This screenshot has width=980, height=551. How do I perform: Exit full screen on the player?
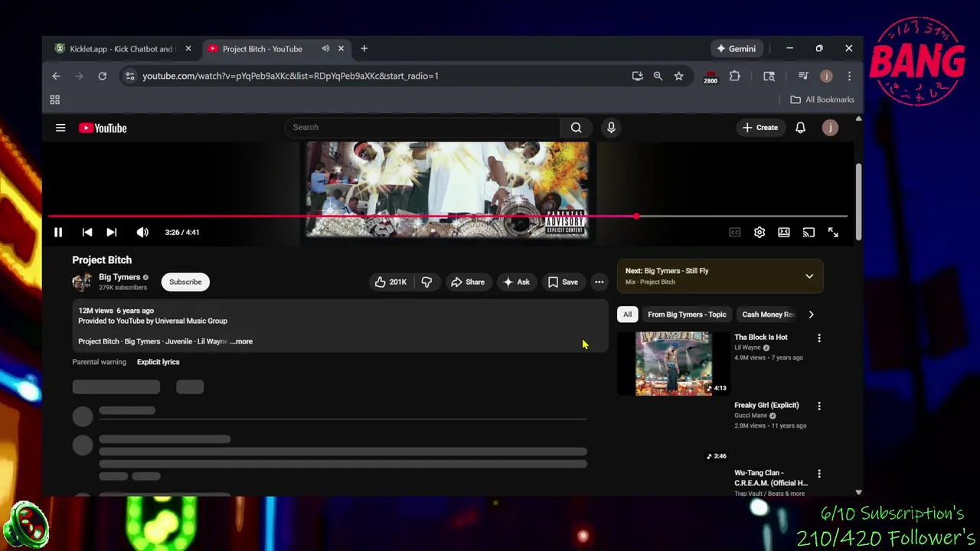[x=833, y=232]
